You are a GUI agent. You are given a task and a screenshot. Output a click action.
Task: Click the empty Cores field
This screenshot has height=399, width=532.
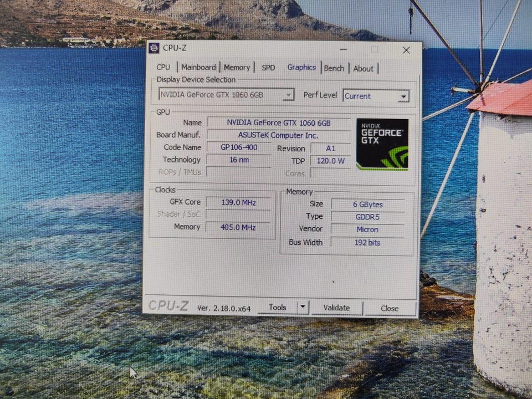330,173
